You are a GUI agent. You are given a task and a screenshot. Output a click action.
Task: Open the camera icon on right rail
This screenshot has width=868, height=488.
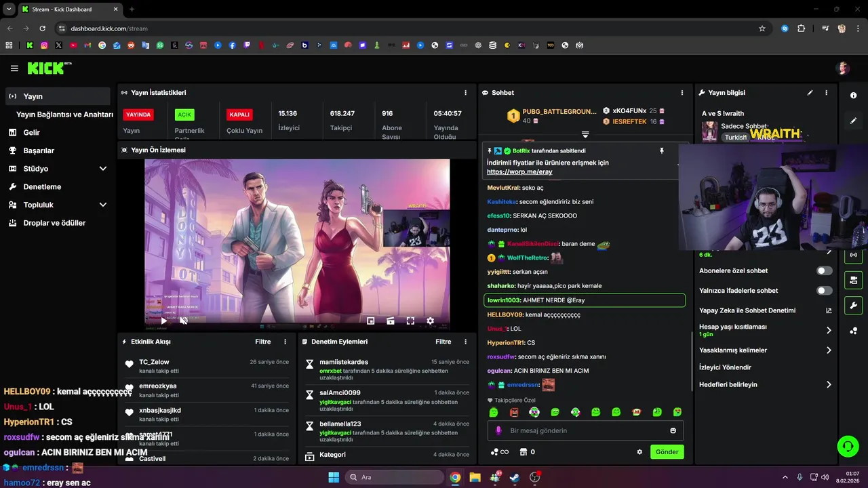point(854,280)
